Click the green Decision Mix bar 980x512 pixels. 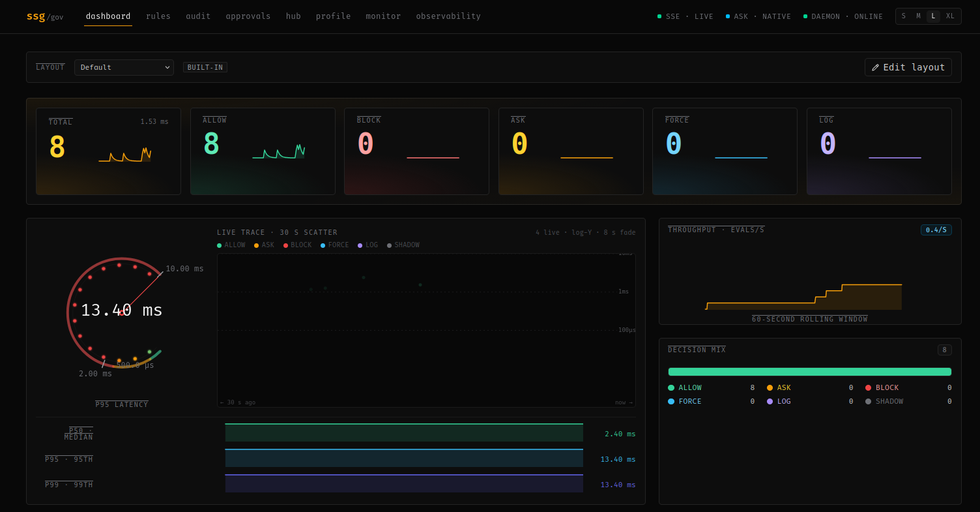click(x=809, y=372)
